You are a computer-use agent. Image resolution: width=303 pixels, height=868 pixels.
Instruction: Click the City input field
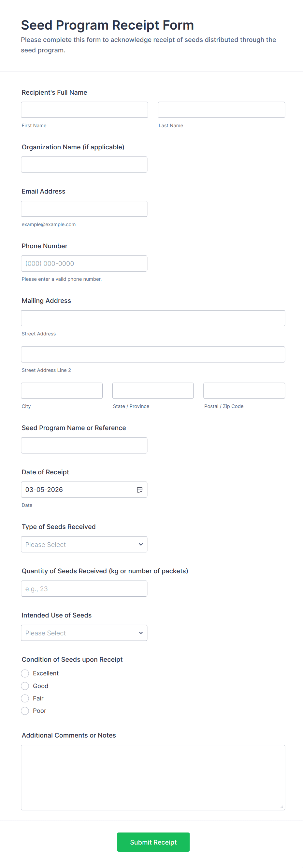click(62, 390)
